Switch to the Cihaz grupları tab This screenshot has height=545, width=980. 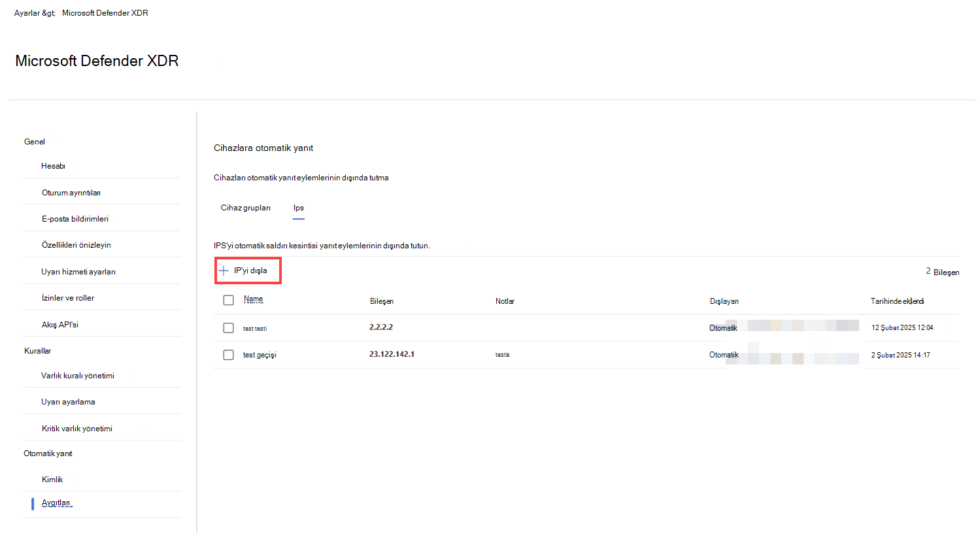[246, 208]
